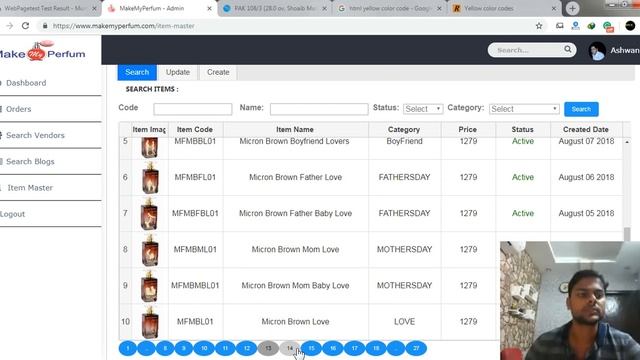
Task: Reload the page with the refresh icon
Action: tap(25, 26)
